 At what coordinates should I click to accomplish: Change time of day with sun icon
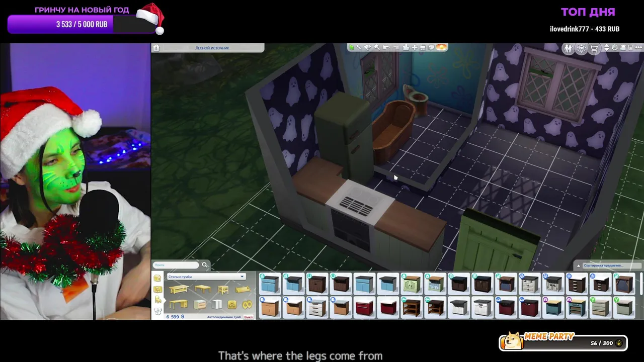click(x=442, y=47)
